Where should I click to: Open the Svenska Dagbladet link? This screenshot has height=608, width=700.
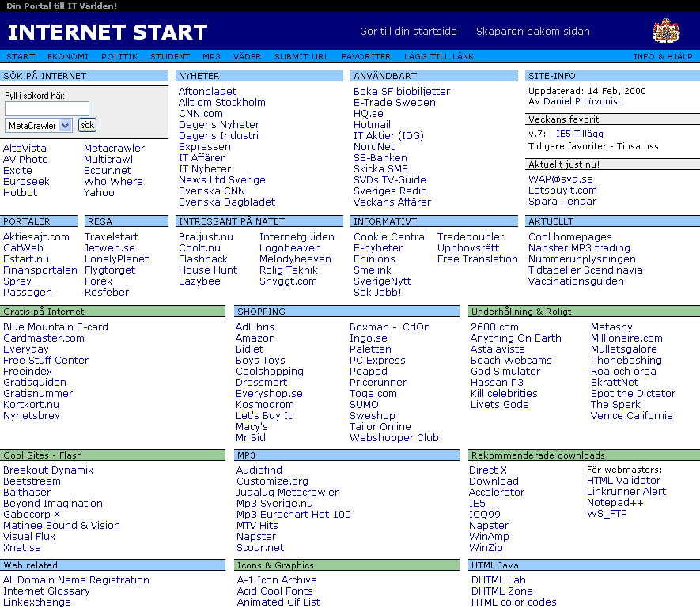pos(227,202)
